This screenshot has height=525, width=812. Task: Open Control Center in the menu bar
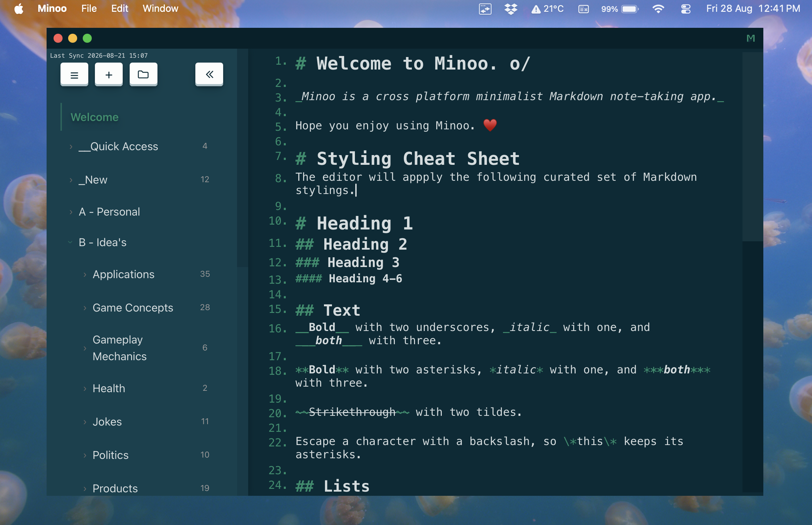coord(686,9)
